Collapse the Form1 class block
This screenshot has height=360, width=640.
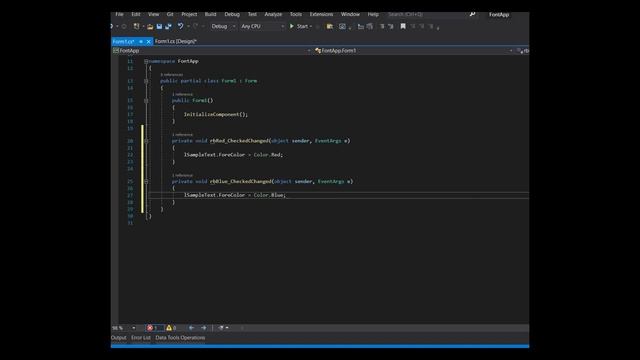(146, 81)
